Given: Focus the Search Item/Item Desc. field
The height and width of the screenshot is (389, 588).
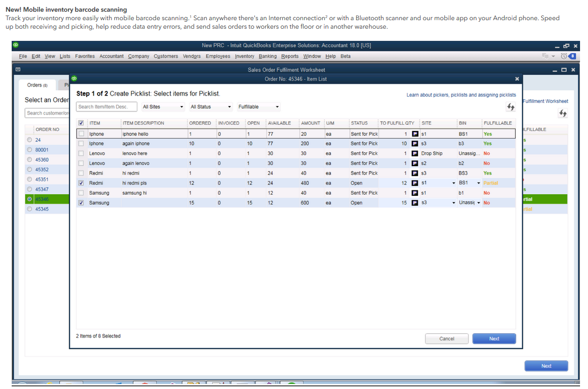Looking at the screenshot, I should tap(107, 107).
